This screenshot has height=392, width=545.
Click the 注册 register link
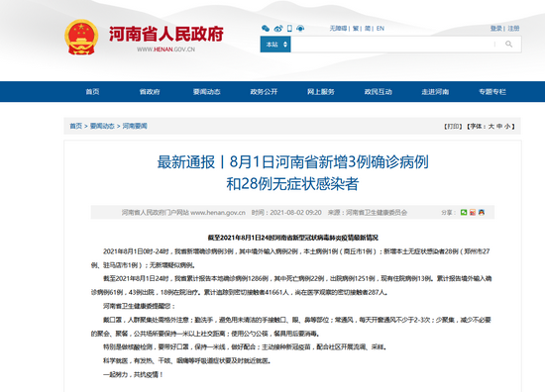(513, 29)
